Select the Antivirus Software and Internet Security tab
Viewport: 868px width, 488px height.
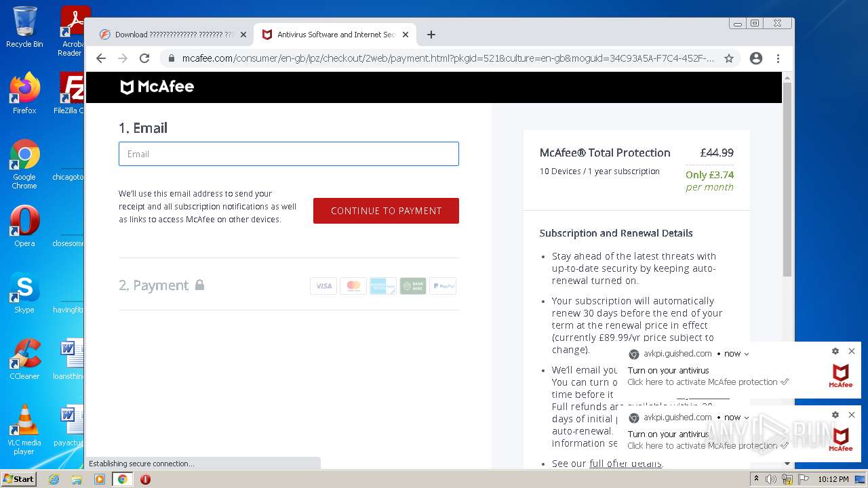[336, 35]
